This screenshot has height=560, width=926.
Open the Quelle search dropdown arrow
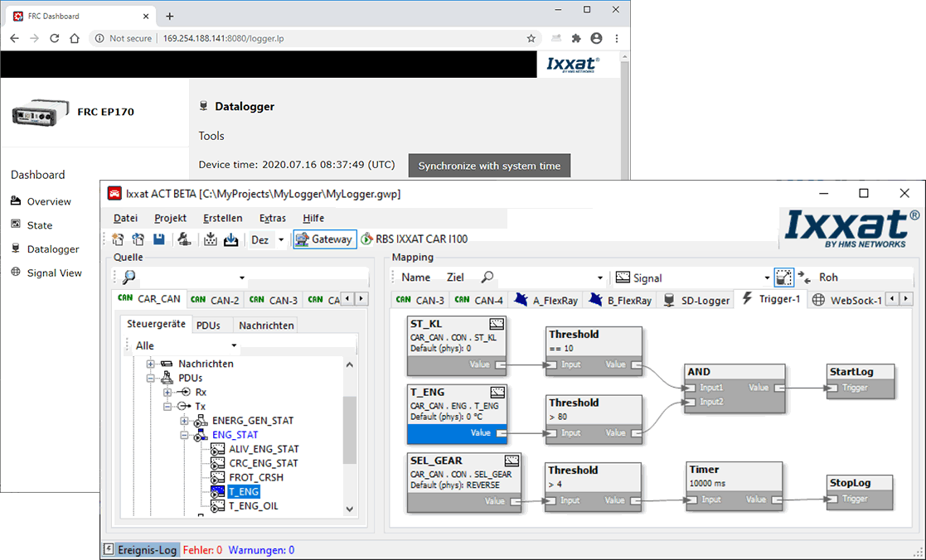(242, 278)
